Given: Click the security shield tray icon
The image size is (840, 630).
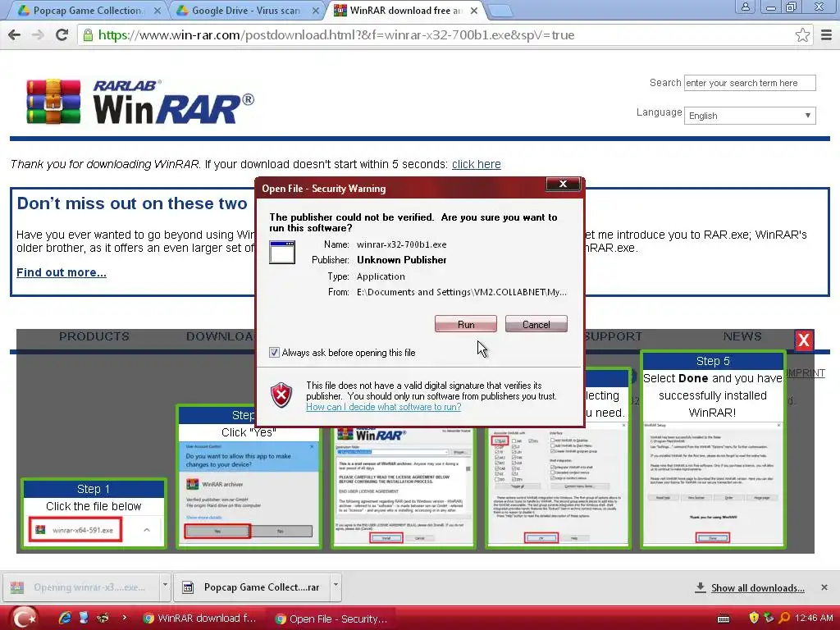Looking at the screenshot, I should (x=754, y=618).
